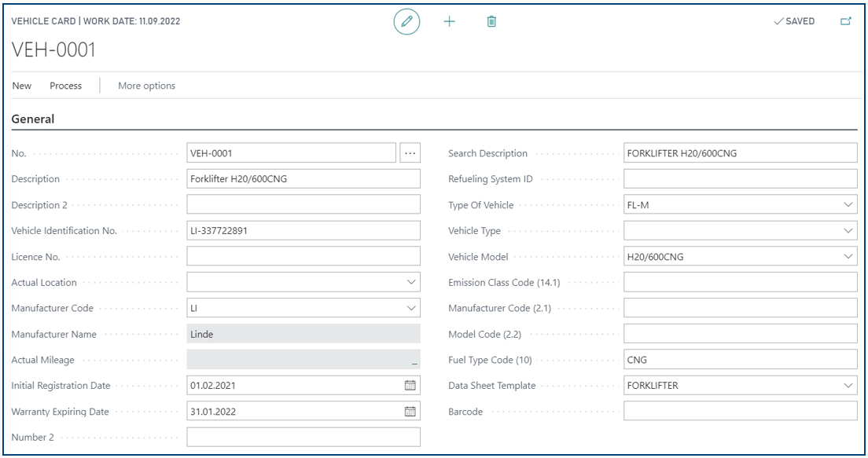Click the Actual Mileage value field

[303, 360]
